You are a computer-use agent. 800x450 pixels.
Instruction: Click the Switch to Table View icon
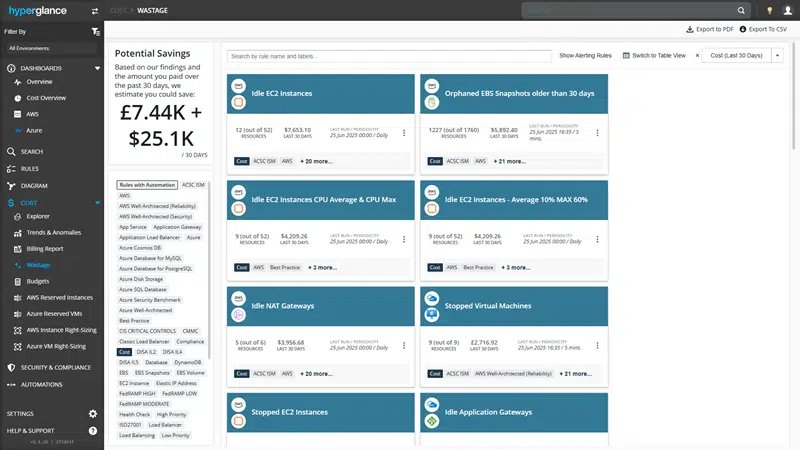coord(626,56)
